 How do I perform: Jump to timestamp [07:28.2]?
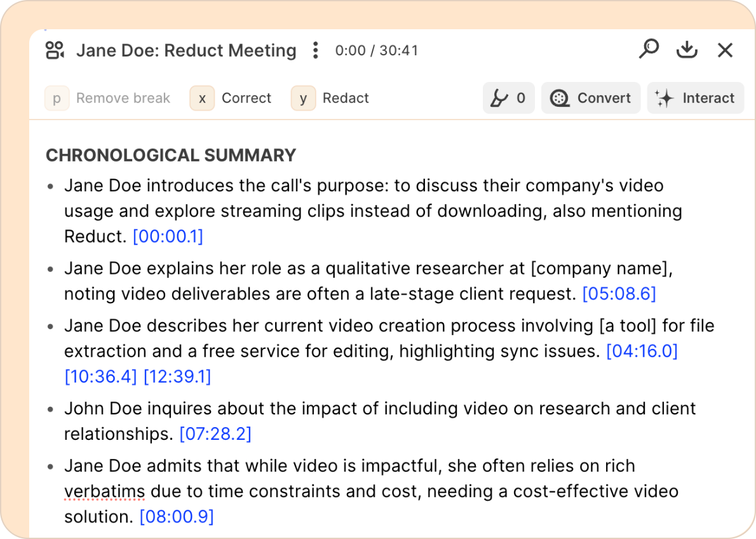tap(215, 433)
